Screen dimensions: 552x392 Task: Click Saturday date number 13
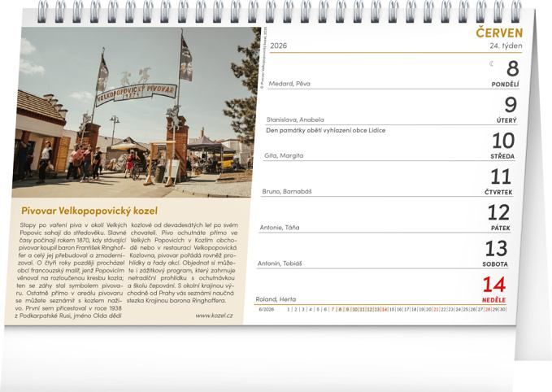pos(496,249)
